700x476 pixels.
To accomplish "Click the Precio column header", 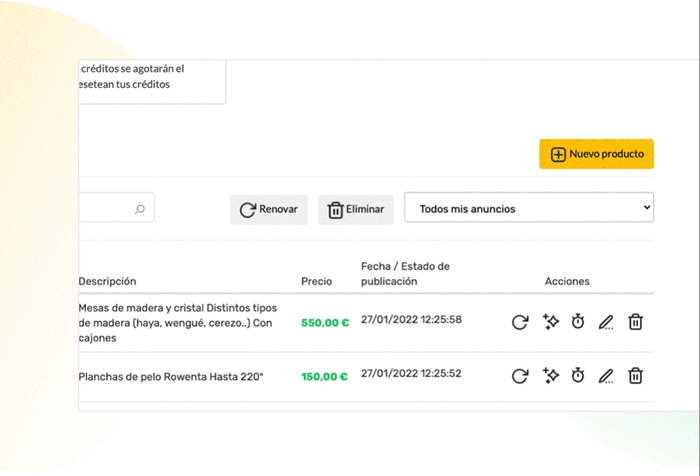I will (x=317, y=281).
